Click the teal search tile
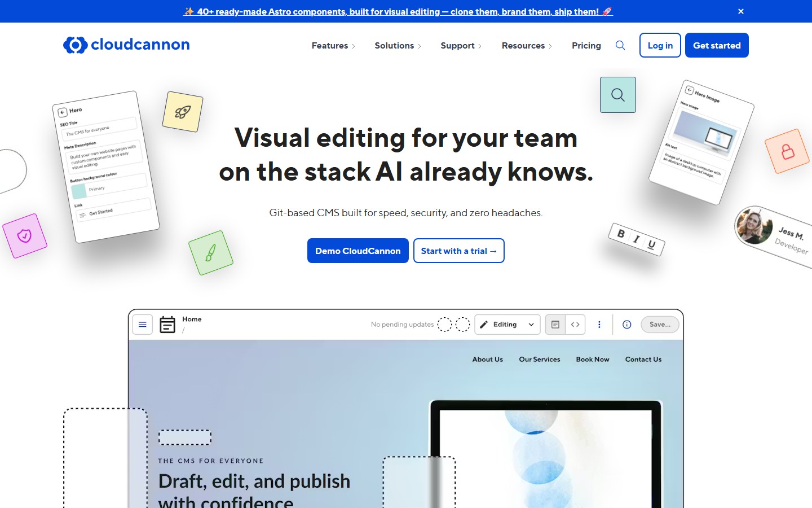Viewport: 812px width, 508px height. [x=618, y=95]
